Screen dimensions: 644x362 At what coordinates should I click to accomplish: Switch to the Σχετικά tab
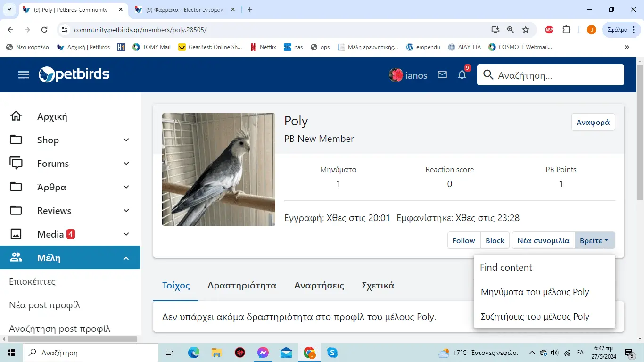[x=378, y=286]
